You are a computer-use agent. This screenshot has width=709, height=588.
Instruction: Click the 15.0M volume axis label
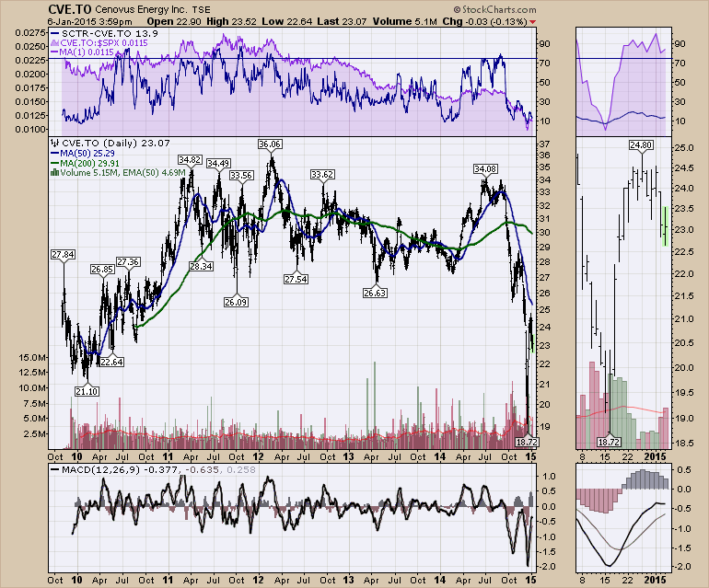coord(32,358)
